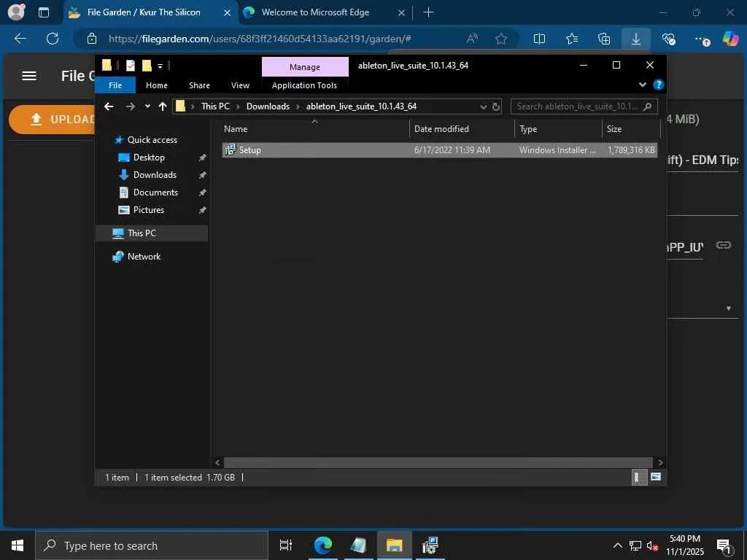Refresh the File Garden page
The image size is (747, 560).
(x=53, y=39)
